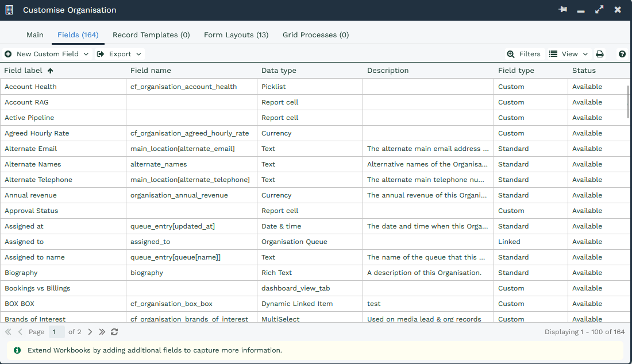Click 'A description of this Organisation.' cell
This screenshot has width=632, height=364.
(428, 273)
